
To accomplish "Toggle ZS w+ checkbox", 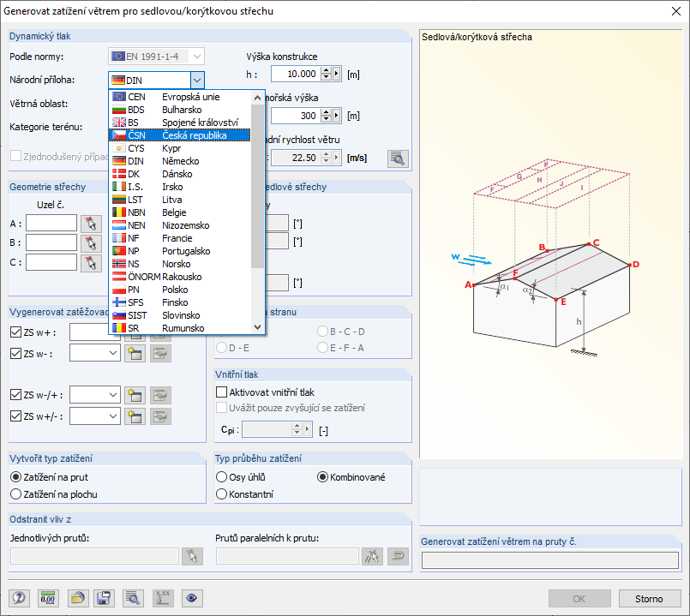I will [15, 332].
